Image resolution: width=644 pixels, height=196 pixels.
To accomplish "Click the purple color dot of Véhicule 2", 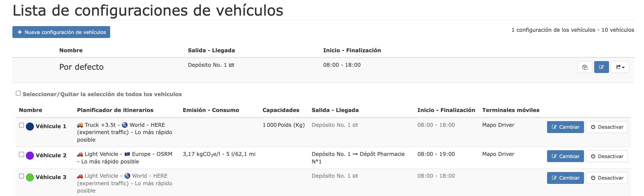I will point(30,156).
